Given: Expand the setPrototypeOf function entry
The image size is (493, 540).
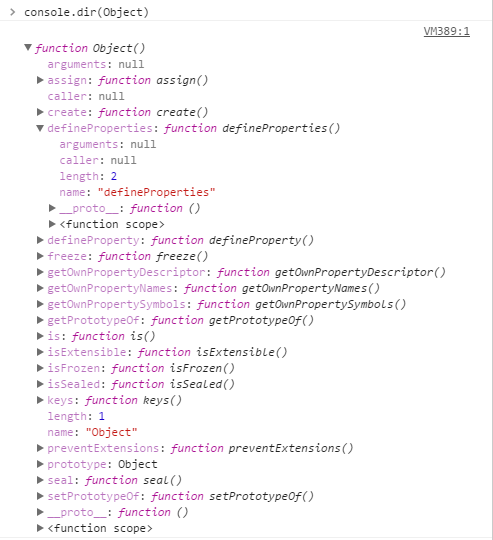Looking at the screenshot, I should tap(40, 496).
